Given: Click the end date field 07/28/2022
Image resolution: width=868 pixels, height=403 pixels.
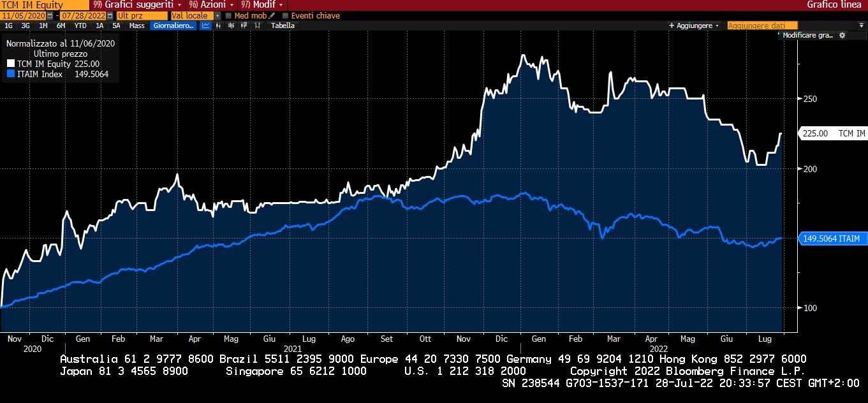Looking at the screenshot, I should (x=83, y=15).
